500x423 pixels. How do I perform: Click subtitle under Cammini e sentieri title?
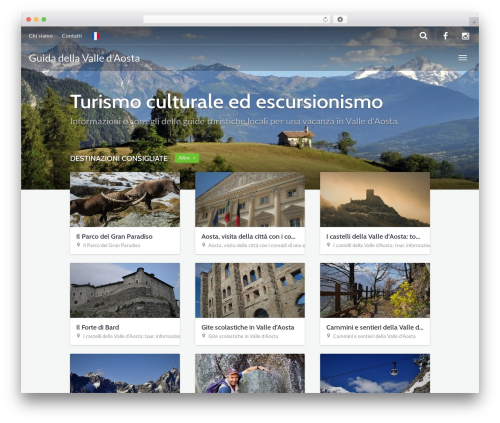[x=374, y=336]
